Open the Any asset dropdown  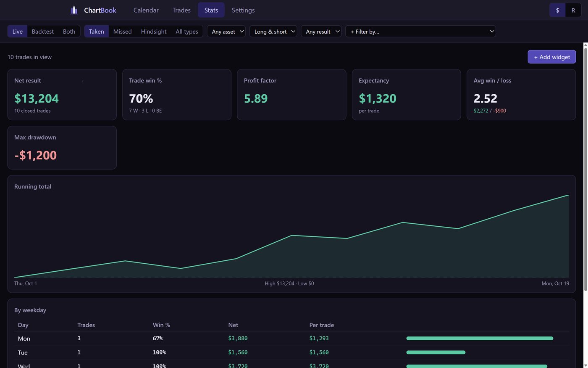226,32
